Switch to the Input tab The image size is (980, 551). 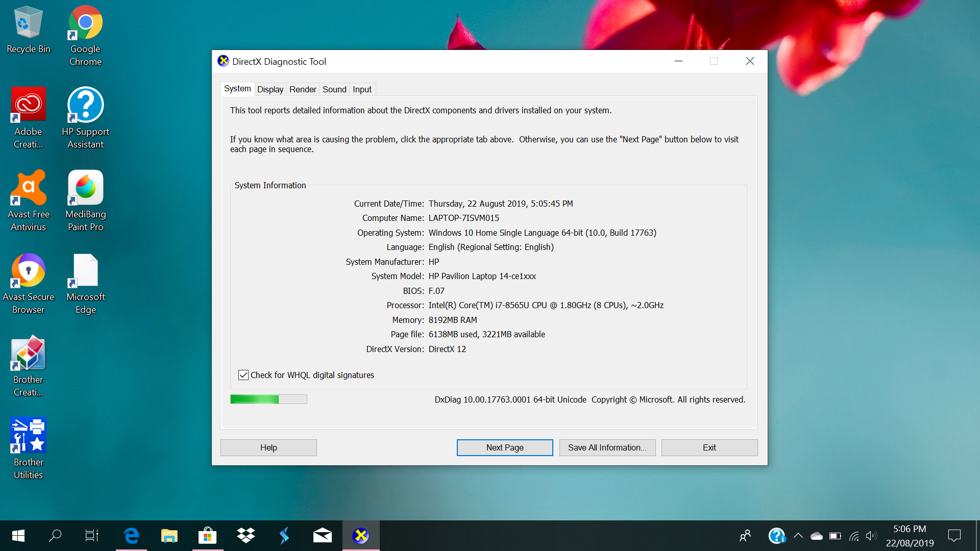coord(362,89)
